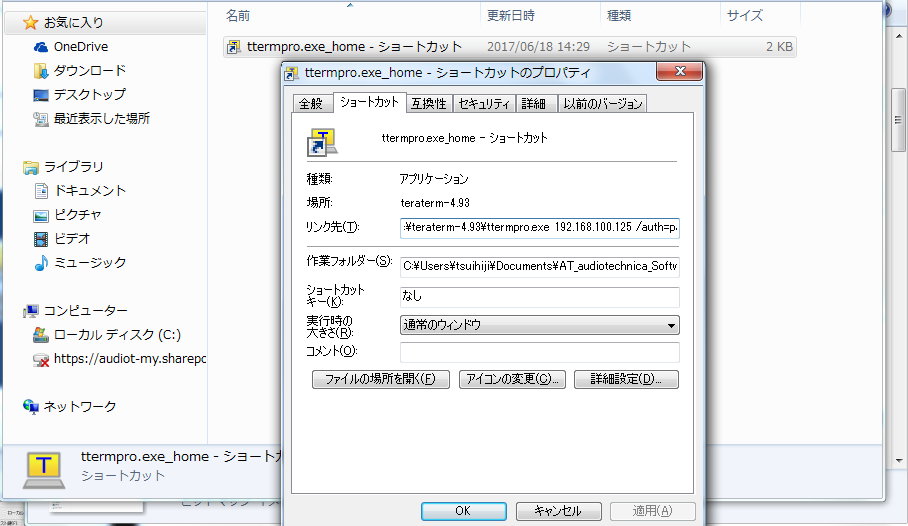Select the ショートカット tab
This screenshot has height=526, width=908.
(369, 102)
